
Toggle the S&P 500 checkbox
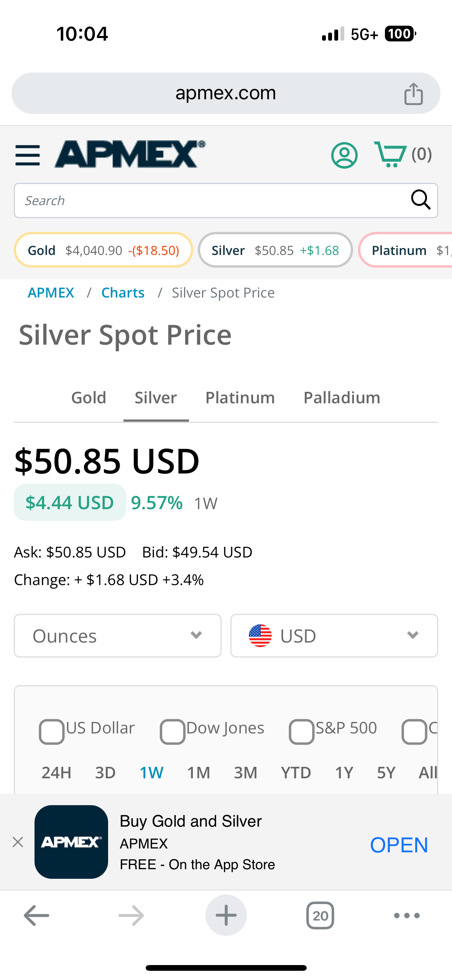(302, 732)
